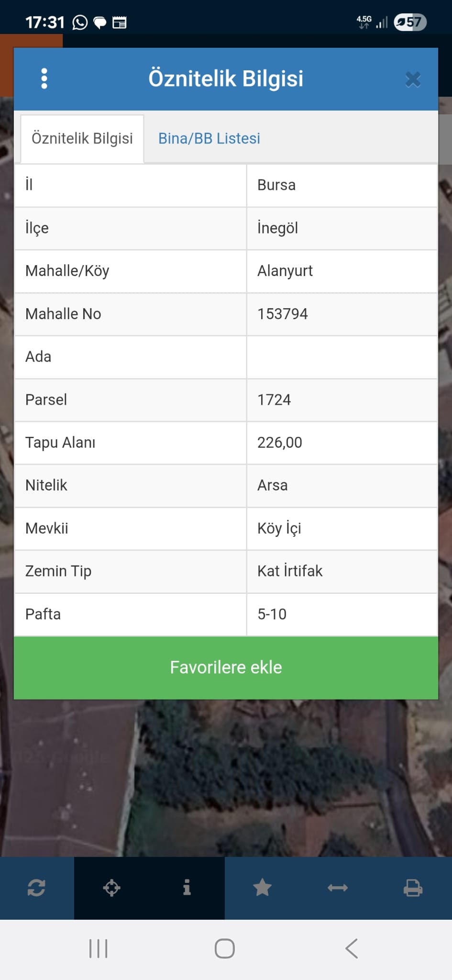
Task: Tap the Zemin Tip value Kat İrtifak
Action: pyautogui.click(x=290, y=571)
